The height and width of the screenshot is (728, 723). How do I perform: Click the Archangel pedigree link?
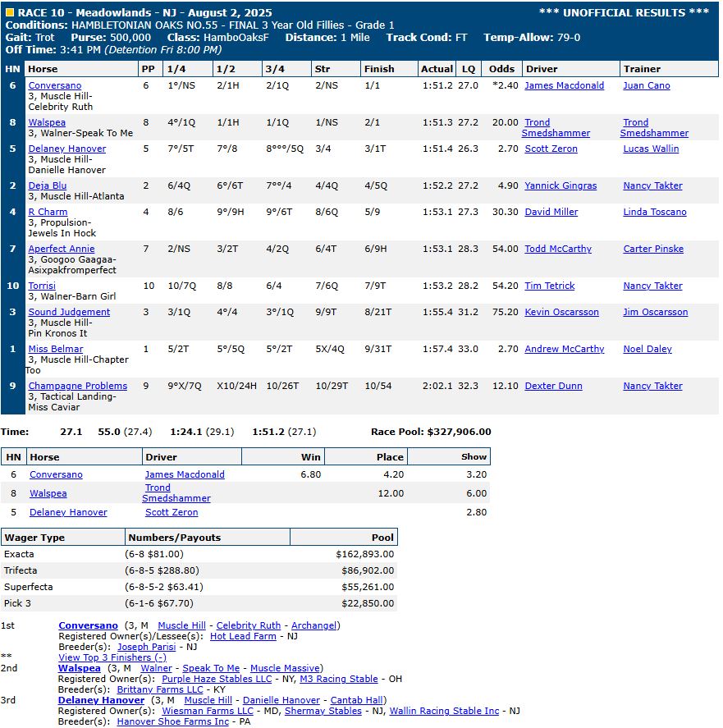(313, 625)
